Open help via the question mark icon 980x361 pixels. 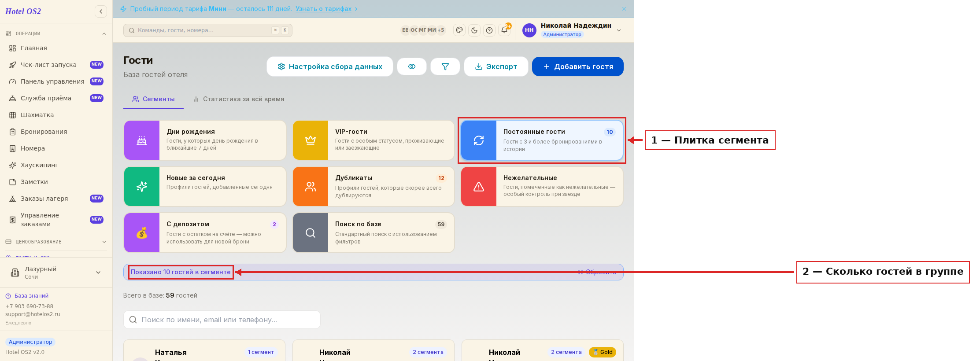(x=489, y=30)
